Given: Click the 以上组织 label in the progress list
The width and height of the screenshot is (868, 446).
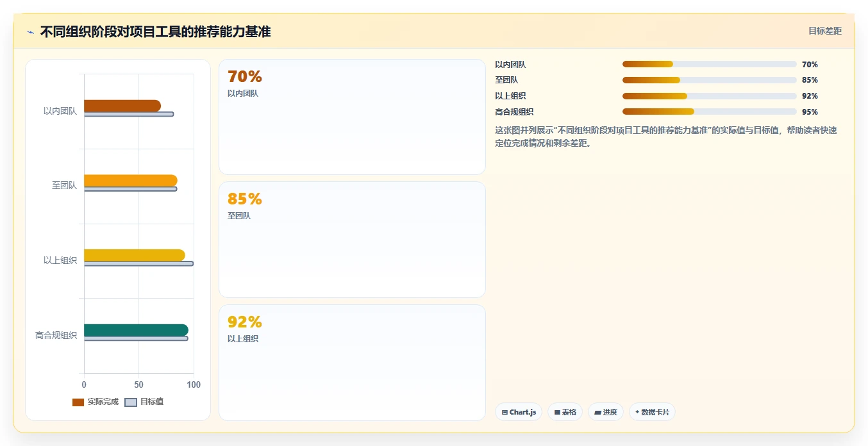Looking at the screenshot, I should (x=510, y=96).
